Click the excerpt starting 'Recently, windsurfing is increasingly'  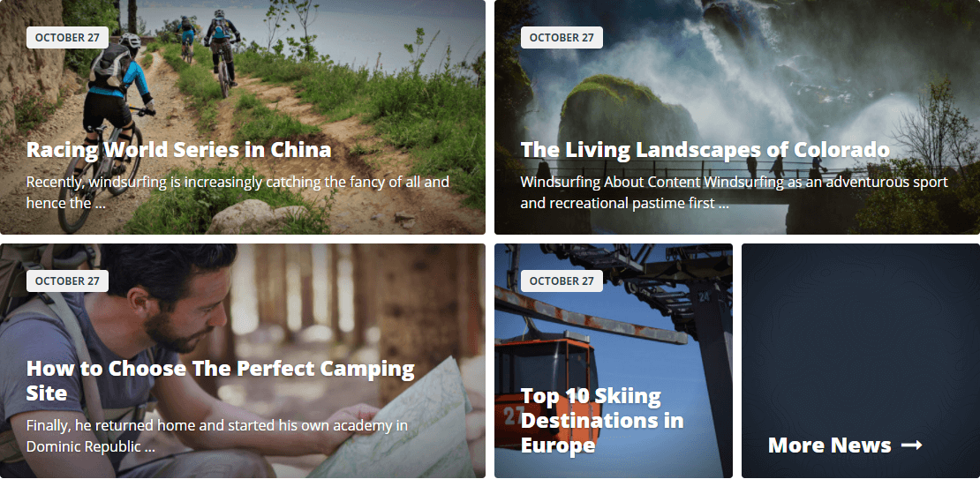tap(237, 192)
